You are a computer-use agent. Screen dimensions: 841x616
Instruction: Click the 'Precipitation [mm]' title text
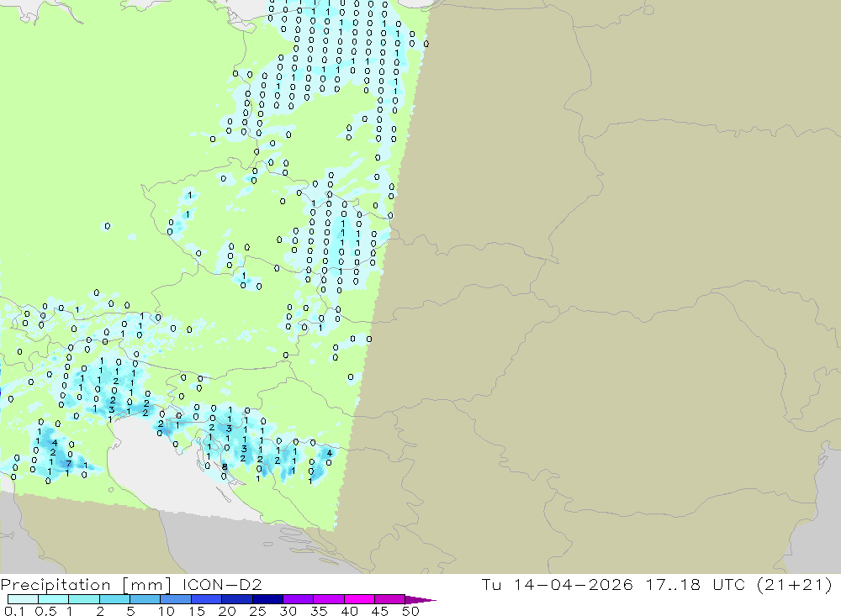[86, 585]
